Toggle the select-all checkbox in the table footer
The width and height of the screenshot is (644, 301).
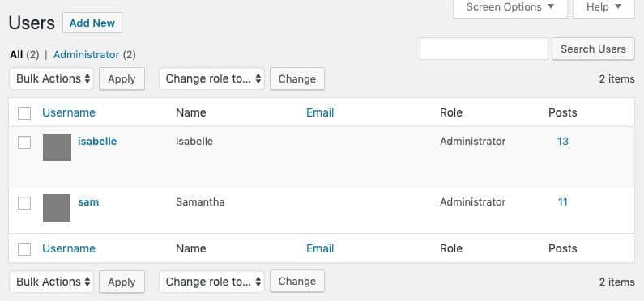(24, 249)
